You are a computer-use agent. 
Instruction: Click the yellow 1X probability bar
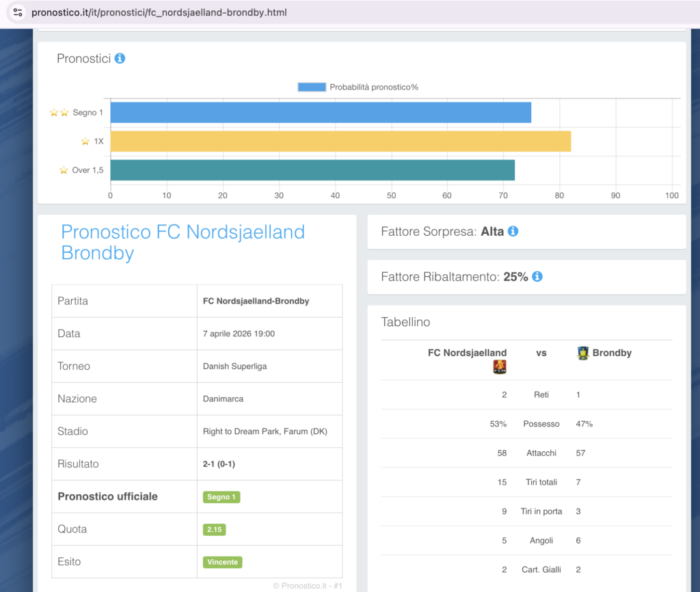pyautogui.click(x=340, y=142)
